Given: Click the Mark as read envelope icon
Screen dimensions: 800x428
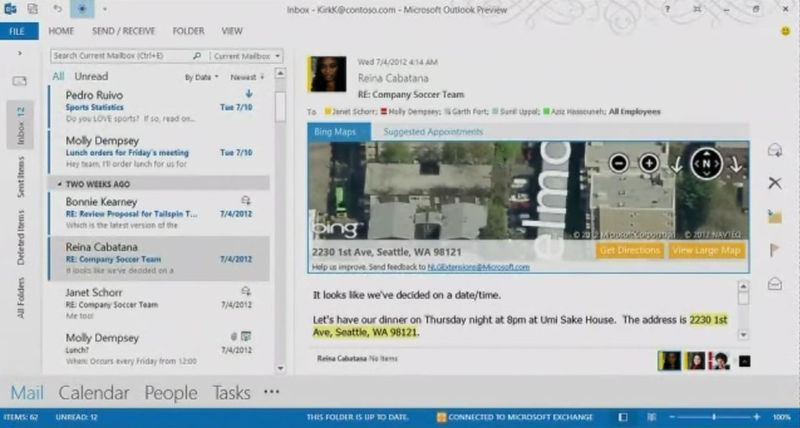Looking at the screenshot, I should point(774,284).
